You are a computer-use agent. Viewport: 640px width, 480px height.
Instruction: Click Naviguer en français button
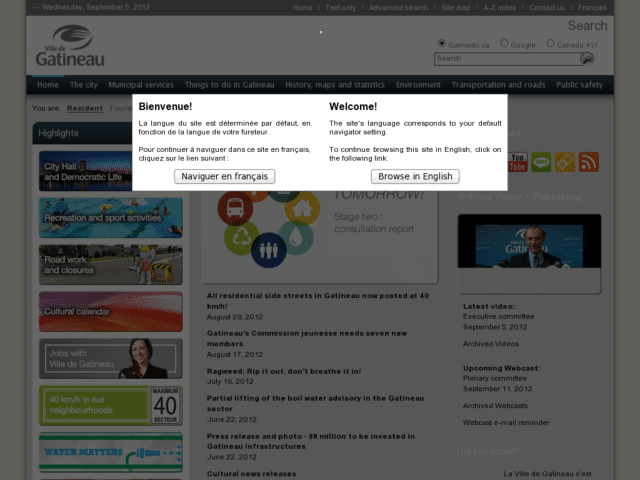224,176
